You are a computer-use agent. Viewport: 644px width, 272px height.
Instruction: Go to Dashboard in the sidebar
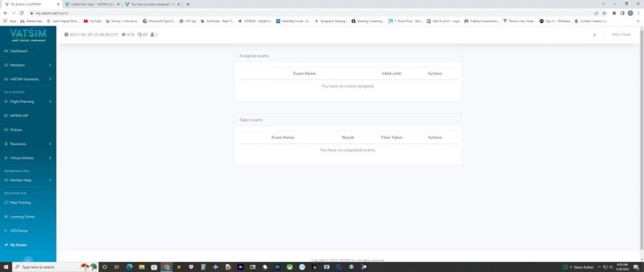[19, 51]
